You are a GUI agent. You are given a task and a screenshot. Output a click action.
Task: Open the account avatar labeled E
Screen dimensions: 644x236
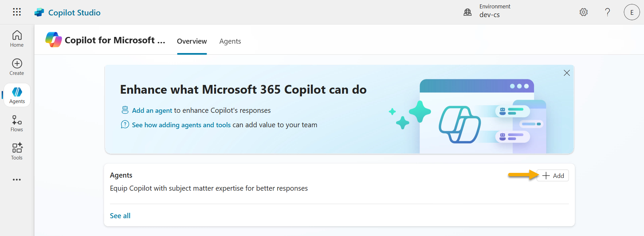(632, 12)
